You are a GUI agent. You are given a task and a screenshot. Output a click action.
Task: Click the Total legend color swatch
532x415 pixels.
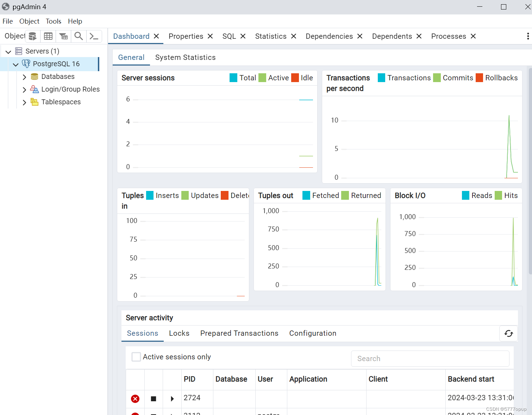point(233,78)
